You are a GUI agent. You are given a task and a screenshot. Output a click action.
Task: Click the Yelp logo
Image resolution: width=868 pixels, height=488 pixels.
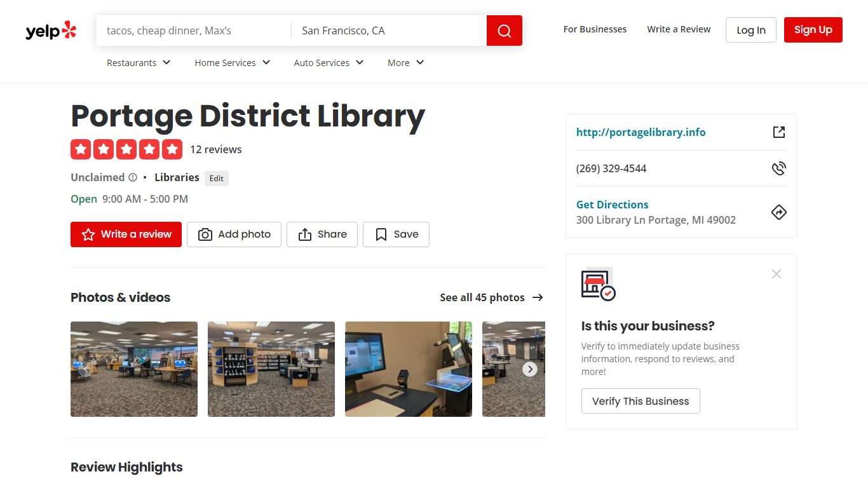51,30
